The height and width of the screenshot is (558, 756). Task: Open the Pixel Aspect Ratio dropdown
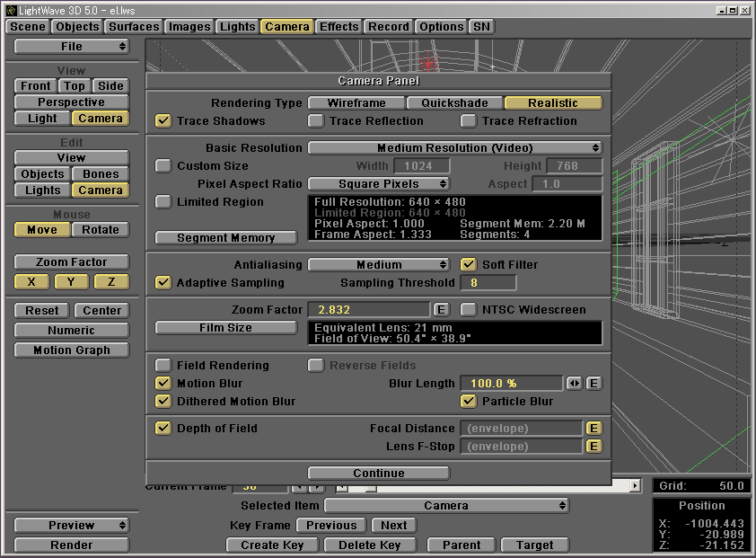coord(378,183)
